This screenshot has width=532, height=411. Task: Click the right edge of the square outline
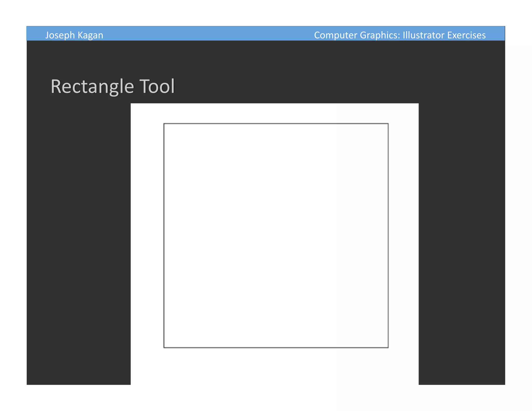click(388, 235)
